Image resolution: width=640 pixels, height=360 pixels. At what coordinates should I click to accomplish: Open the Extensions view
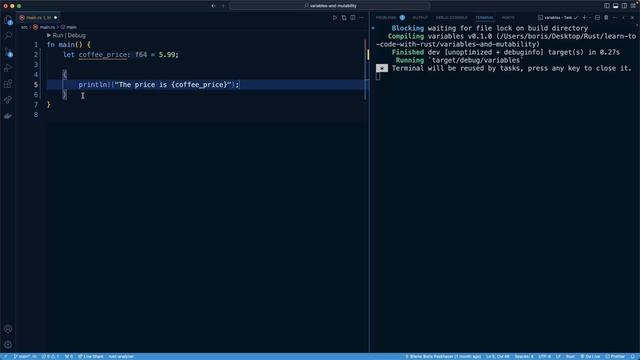(8, 84)
